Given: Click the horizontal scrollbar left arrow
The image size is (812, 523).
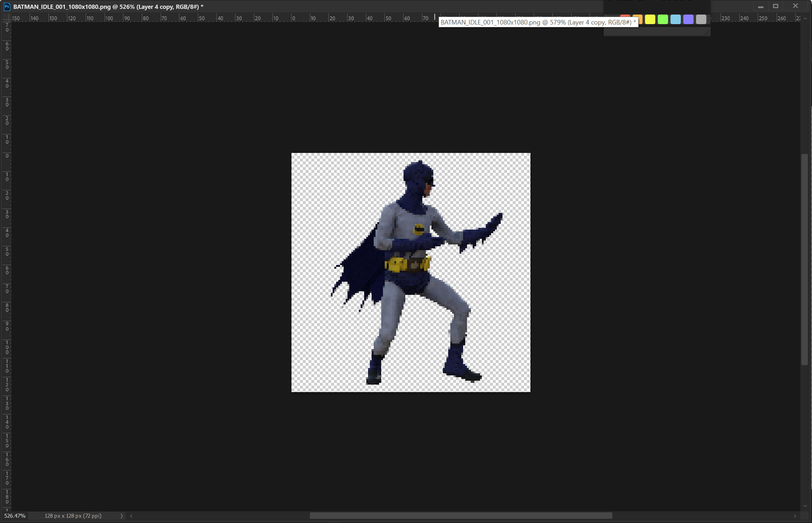Looking at the screenshot, I should (131, 516).
